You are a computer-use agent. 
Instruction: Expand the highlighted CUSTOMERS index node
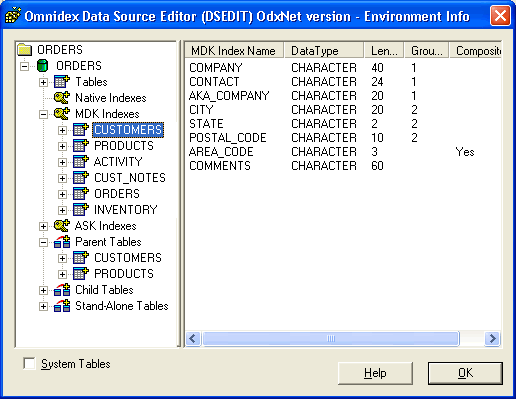(x=62, y=130)
